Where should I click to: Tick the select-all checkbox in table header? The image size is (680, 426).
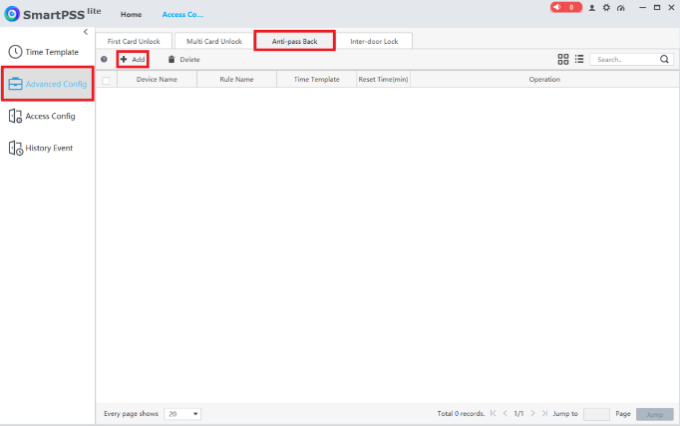tap(106, 80)
